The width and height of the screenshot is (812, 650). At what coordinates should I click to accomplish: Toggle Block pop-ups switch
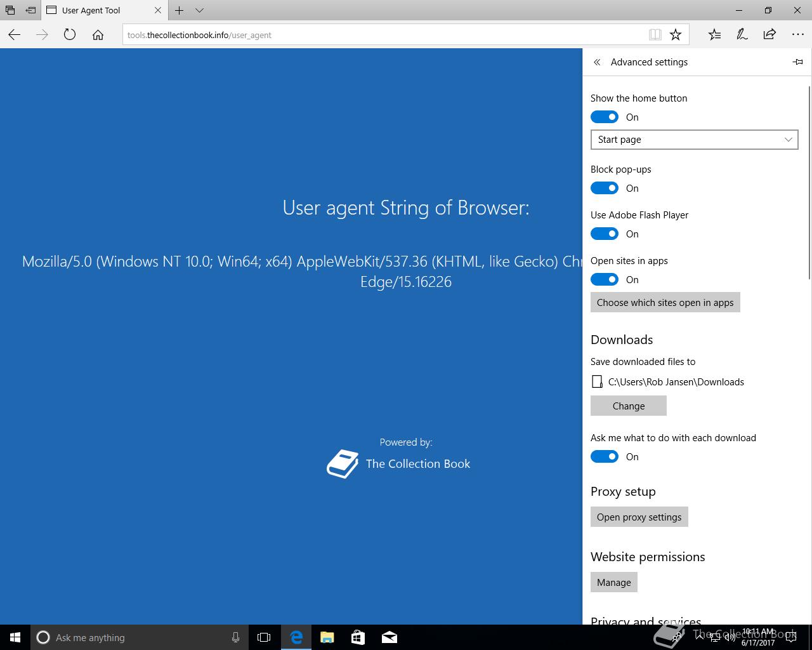[x=605, y=188]
